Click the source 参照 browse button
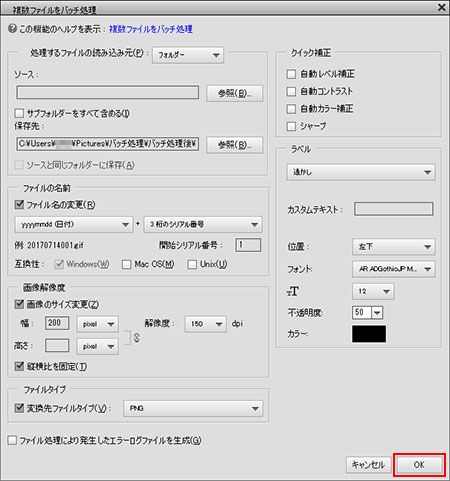This screenshot has width=450, height=481. [x=235, y=93]
